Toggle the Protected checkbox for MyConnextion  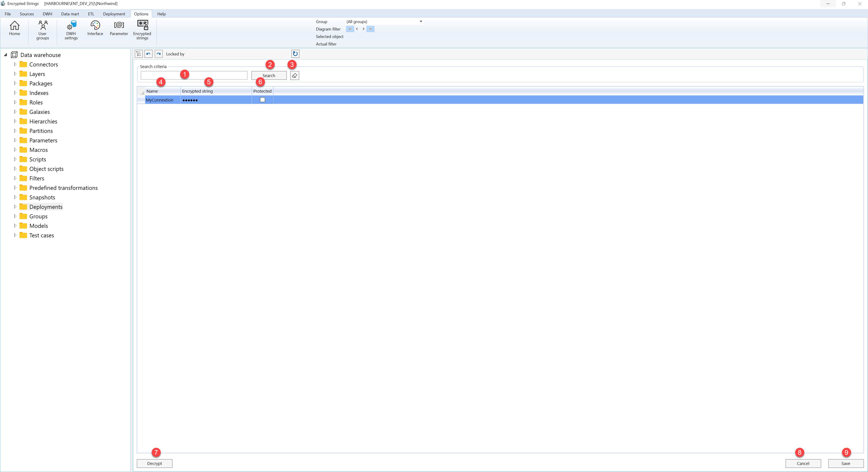point(262,100)
